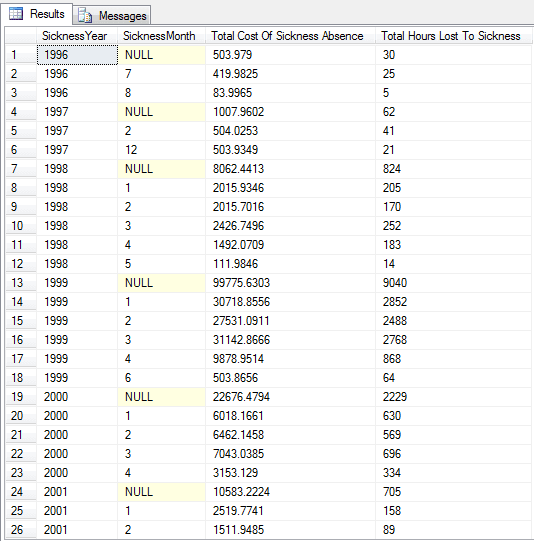
Task: Select Total Hours Lost To Sickness header
Action: coord(453,36)
